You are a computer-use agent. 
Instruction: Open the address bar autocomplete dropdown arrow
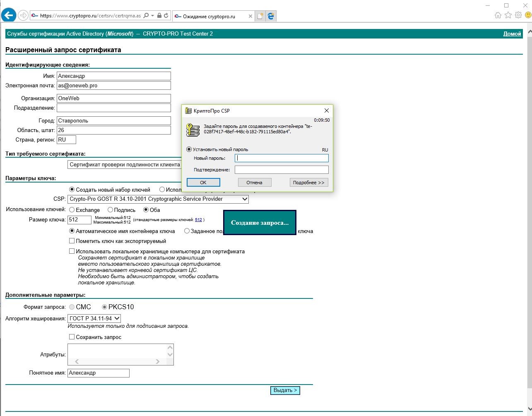pyautogui.click(x=152, y=16)
